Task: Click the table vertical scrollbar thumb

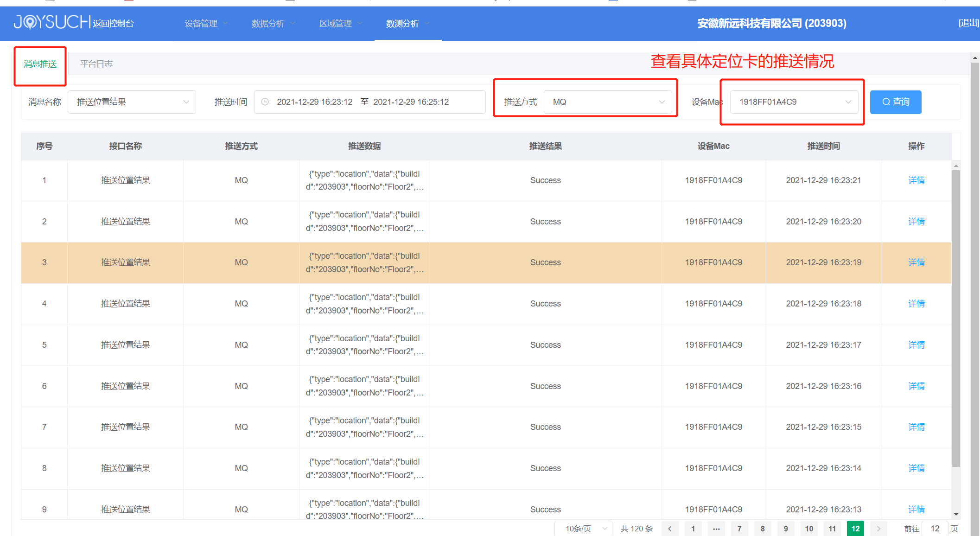Action: [x=956, y=319]
